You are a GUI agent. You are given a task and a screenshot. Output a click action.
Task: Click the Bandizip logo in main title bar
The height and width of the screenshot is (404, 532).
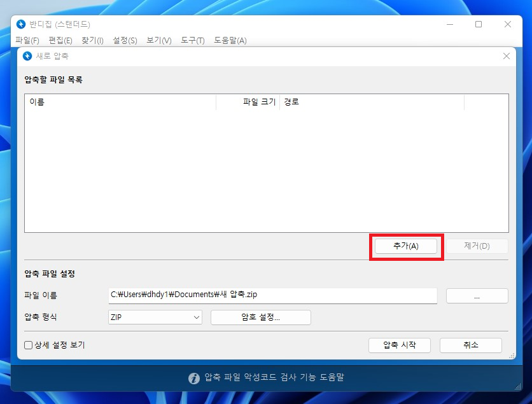tap(21, 24)
